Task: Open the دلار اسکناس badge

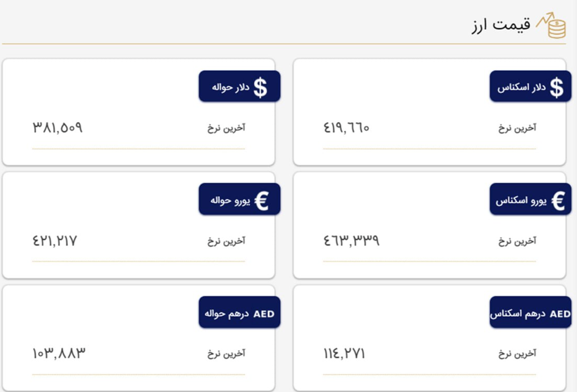Action: (530, 86)
